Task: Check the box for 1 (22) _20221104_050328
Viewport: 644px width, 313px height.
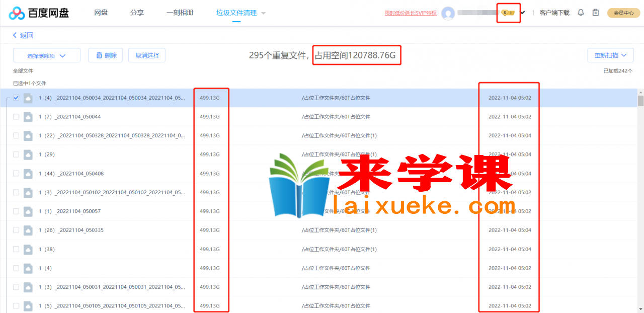Action: pos(16,136)
